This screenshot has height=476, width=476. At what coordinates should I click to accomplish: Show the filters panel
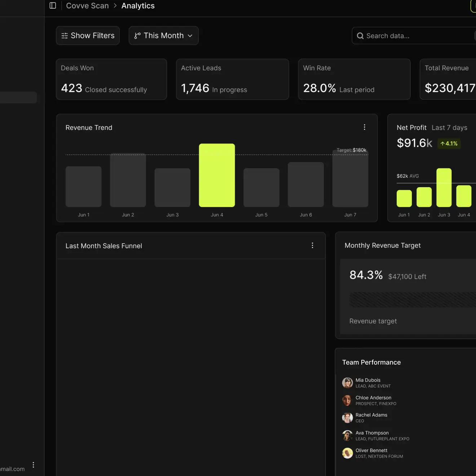(88, 36)
